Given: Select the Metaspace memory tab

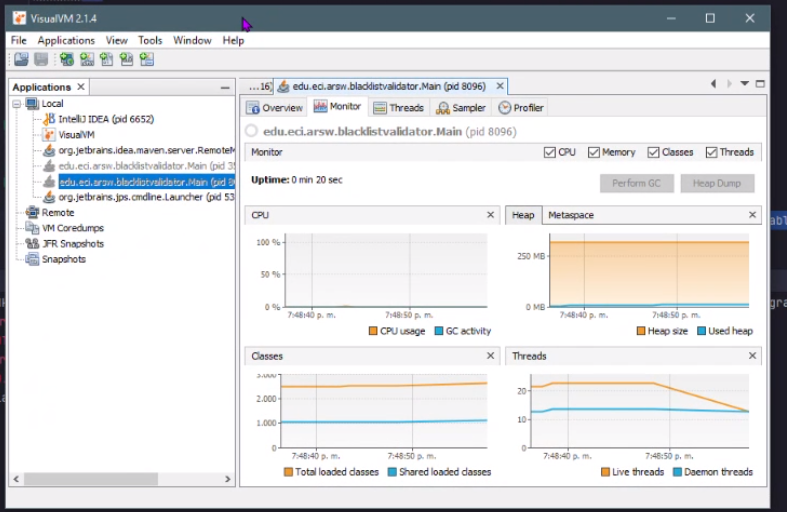Looking at the screenshot, I should (571, 215).
